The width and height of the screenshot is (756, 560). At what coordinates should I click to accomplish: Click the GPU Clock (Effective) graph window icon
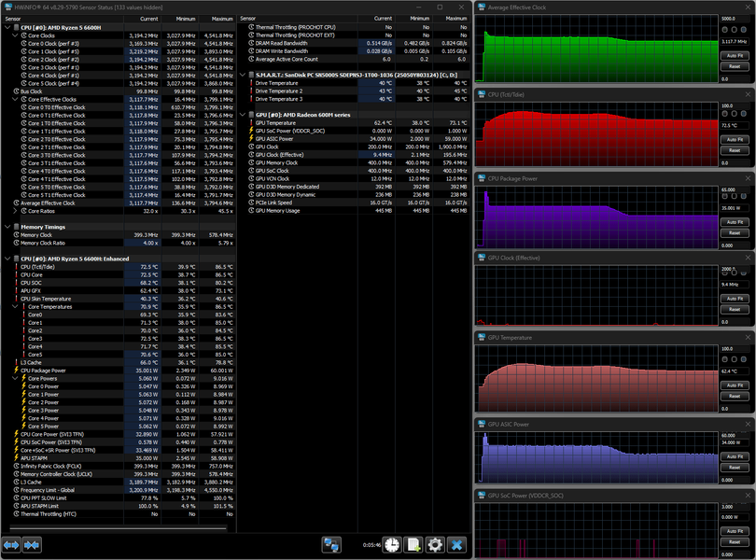(x=482, y=258)
